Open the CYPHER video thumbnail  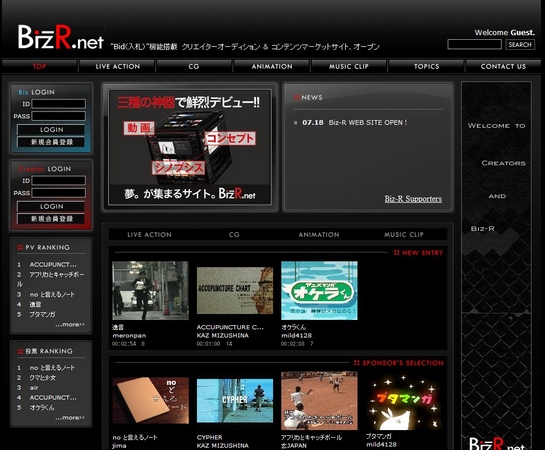235,400
